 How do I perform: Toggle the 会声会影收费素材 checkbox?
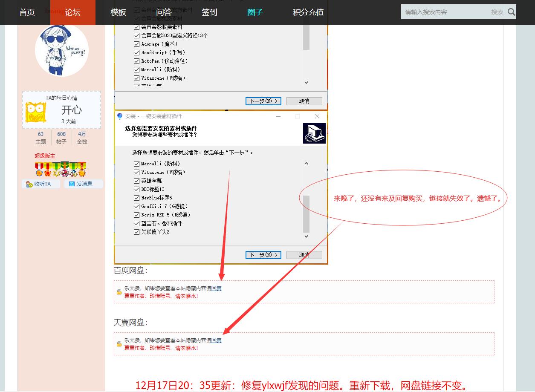[136, 27]
